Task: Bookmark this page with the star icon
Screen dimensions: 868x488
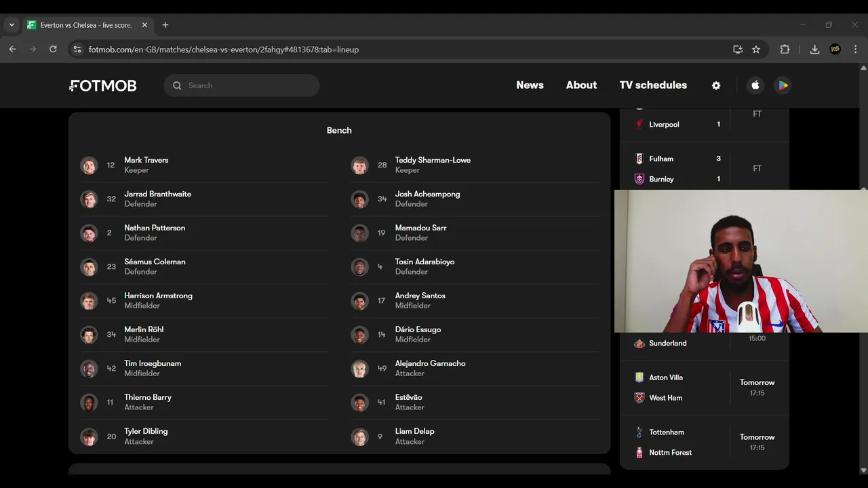Action: (x=756, y=49)
